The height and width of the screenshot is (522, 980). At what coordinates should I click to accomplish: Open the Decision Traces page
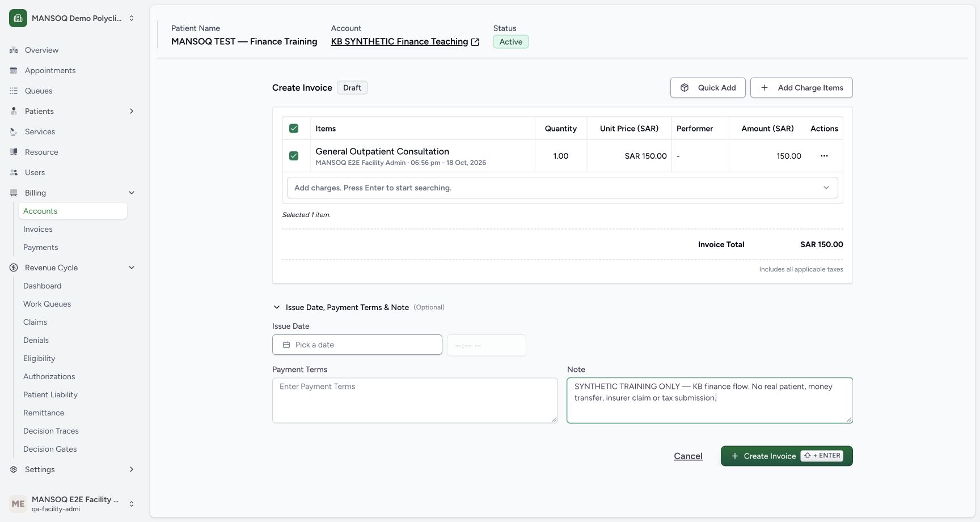(51, 431)
